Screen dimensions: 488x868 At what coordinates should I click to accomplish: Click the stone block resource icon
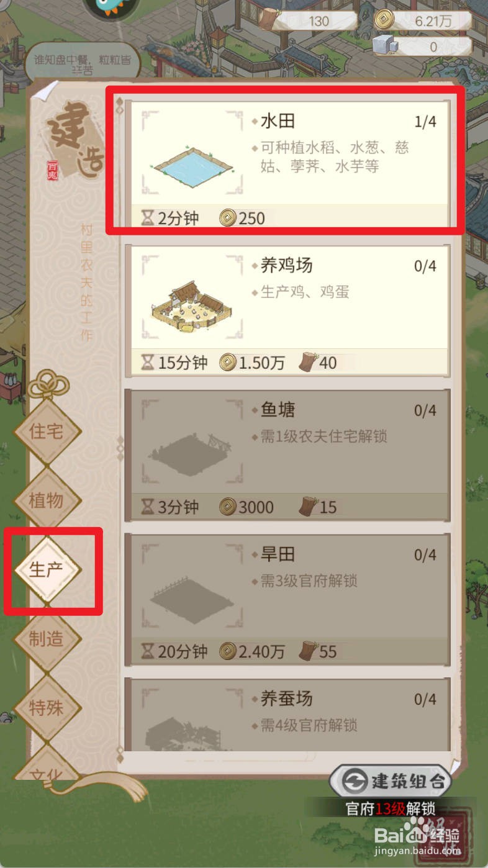tap(384, 45)
